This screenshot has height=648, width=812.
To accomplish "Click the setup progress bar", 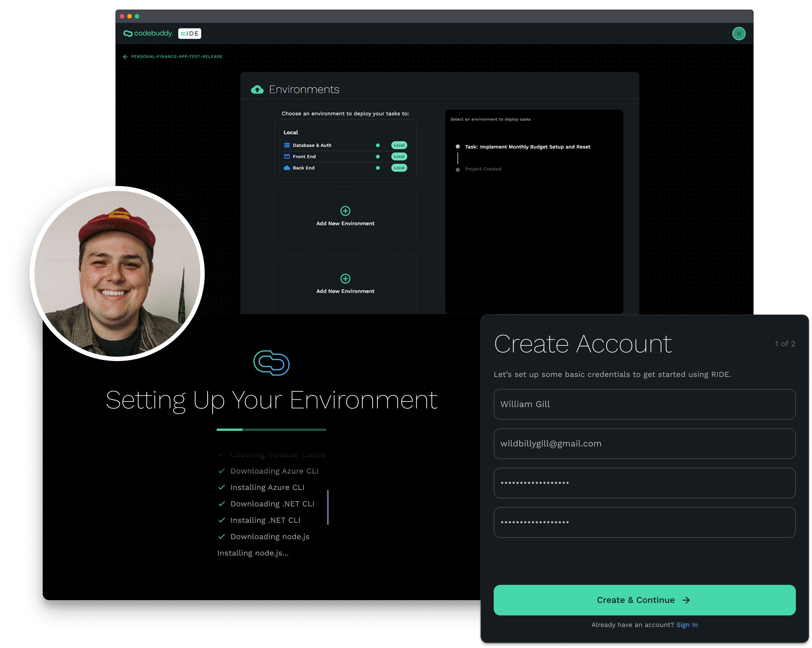I will (271, 430).
